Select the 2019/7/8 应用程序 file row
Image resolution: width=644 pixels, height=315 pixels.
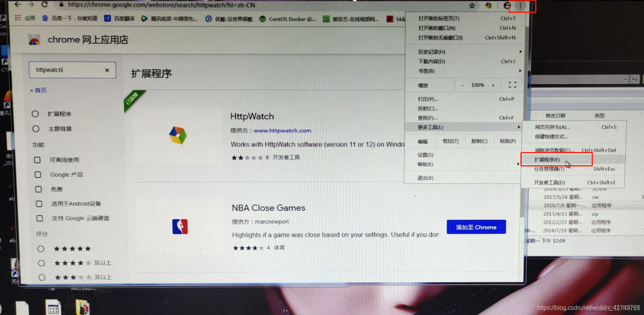click(x=586, y=205)
